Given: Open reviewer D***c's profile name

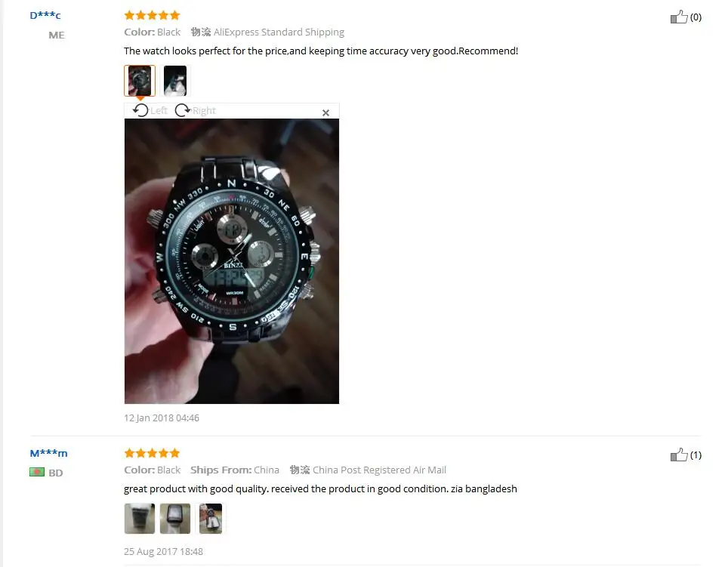Looking at the screenshot, I should (45, 15).
